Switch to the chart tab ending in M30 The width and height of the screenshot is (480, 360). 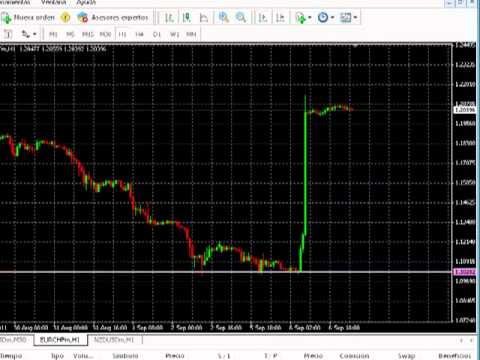click(14, 340)
